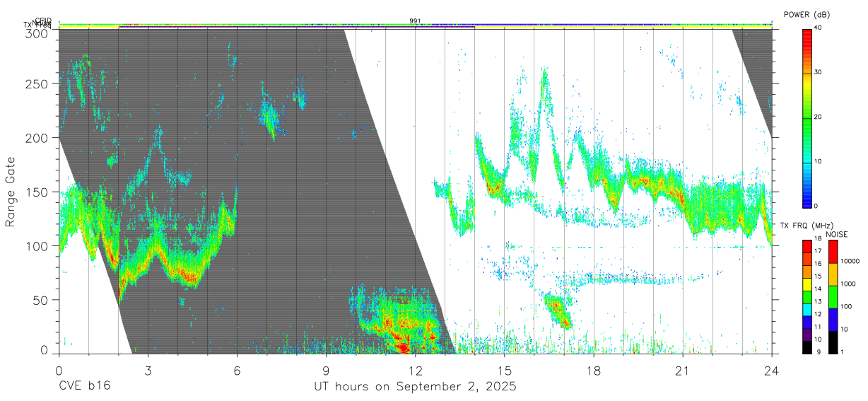The width and height of the screenshot is (868, 401).
Task: Click the 6 hour tick on UT axis
Action: pyautogui.click(x=237, y=371)
